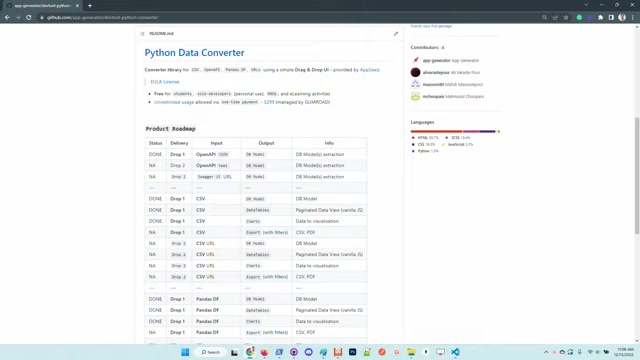Open the zoom magnifier icon in address bar
The height and width of the screenshot is (360, 640).
[x=544, y=18]
